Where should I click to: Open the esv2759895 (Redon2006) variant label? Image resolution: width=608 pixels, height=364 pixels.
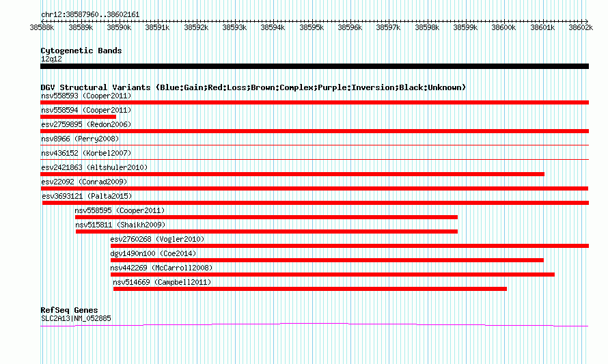[86, 124]
